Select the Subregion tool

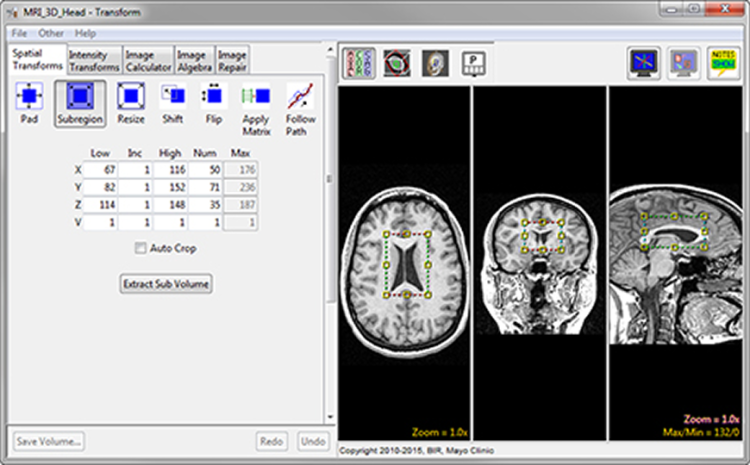tap(81, 103)
